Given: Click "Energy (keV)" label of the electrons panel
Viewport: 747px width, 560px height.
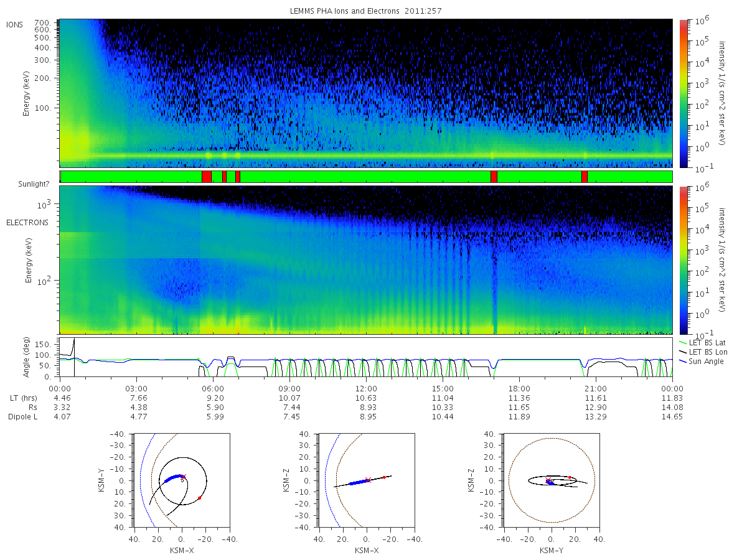Looking at the screenshot, I should click(29, 260).
